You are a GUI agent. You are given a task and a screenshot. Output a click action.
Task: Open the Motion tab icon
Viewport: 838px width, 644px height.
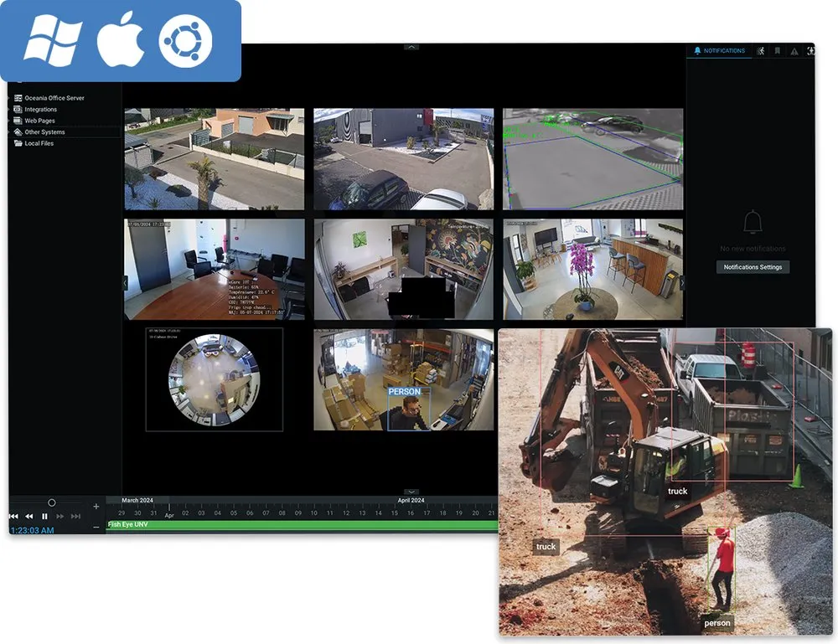click(761, 51)
